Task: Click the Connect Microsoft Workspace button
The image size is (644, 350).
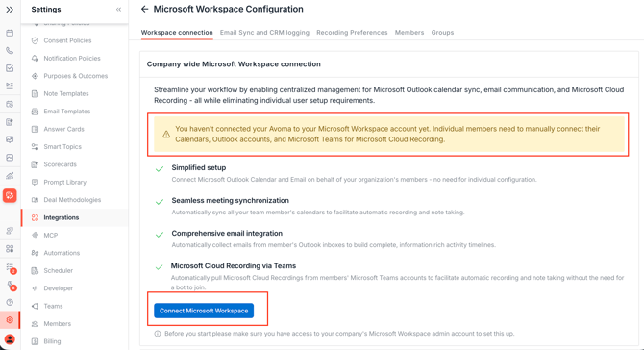Action: tap(204, 311)
